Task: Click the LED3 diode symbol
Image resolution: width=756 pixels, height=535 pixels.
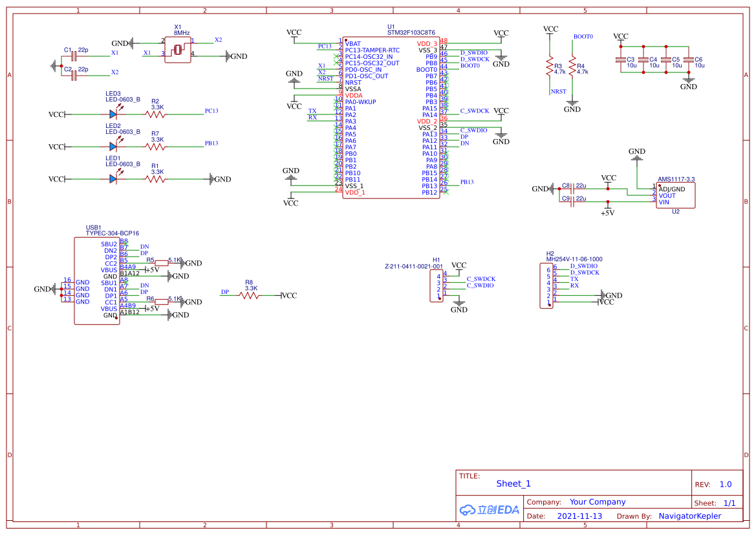Action: (x=113, y=114)
